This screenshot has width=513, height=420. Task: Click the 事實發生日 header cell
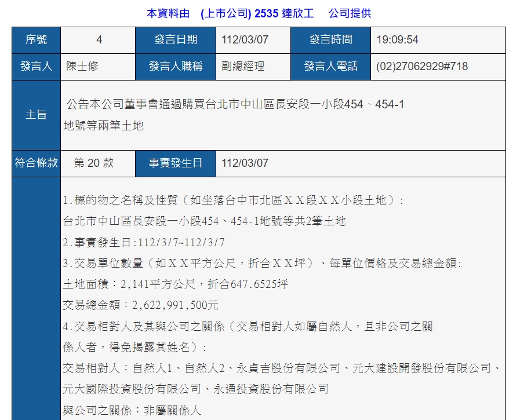(175, 163)
